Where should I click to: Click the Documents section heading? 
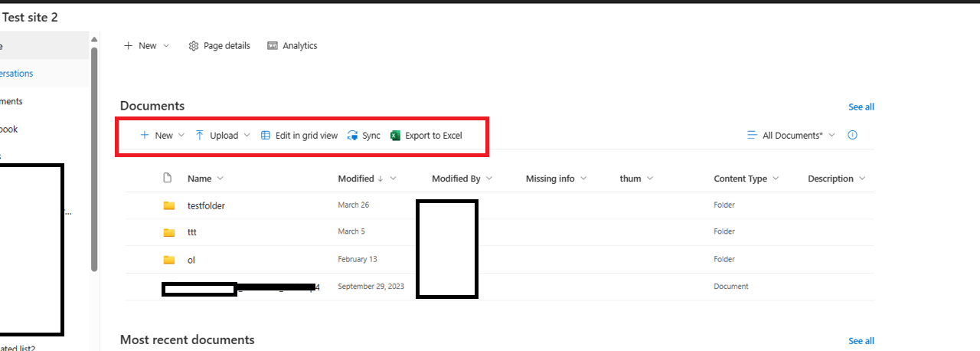[x=152, y=106]
